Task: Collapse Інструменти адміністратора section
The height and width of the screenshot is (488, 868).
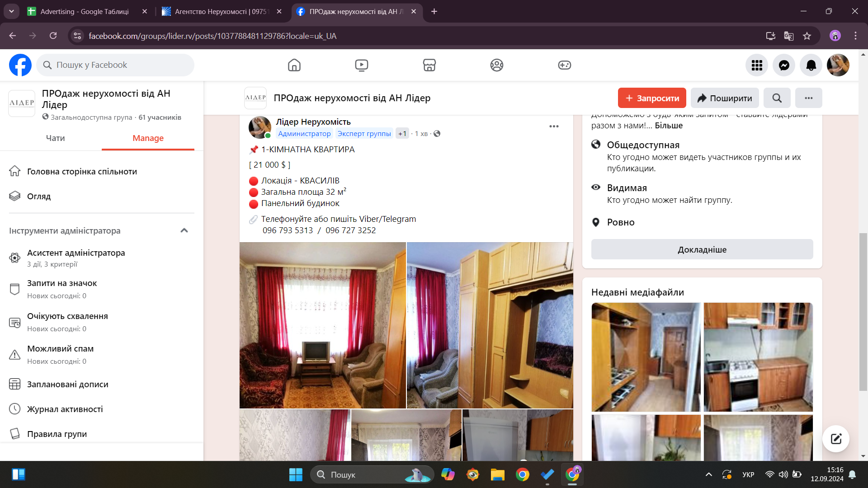Action: pos(184,230)
